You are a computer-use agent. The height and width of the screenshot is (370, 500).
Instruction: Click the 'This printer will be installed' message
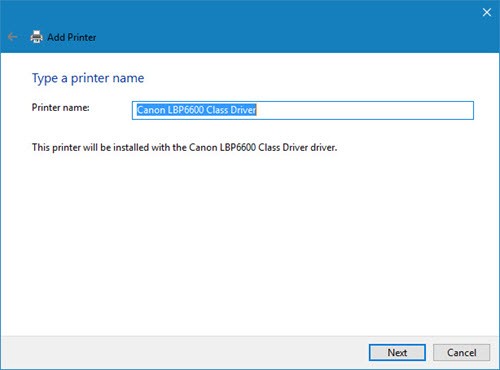pos(184,148)
